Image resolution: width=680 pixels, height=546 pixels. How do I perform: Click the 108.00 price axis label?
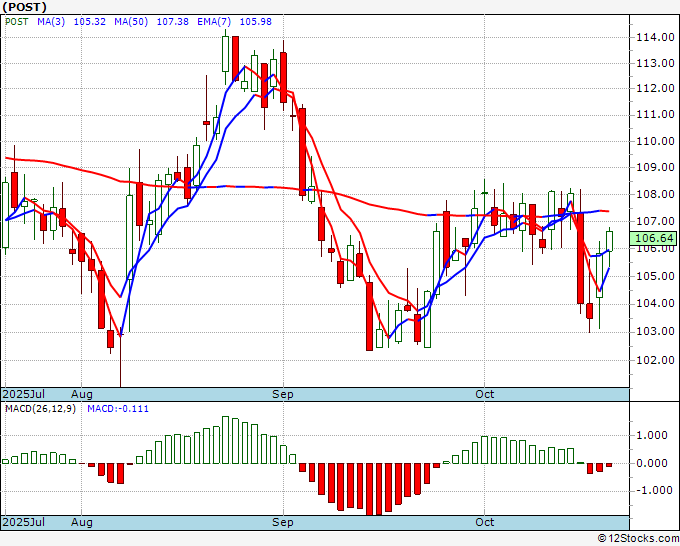click(655, 194)
